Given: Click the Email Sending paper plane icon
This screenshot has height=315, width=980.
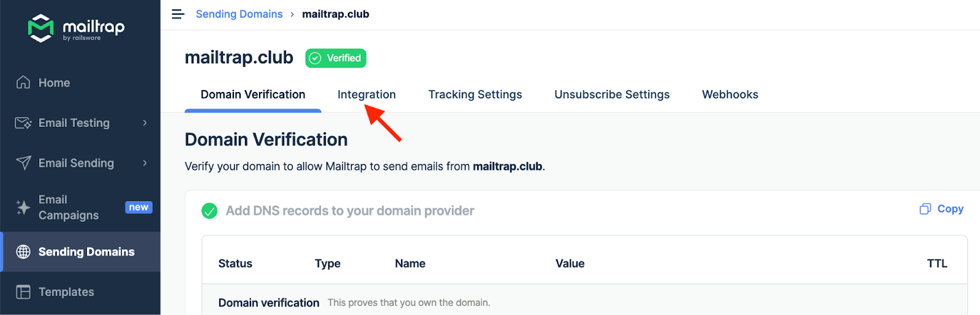Looking at the screenshot, I should tap(23, 163).
